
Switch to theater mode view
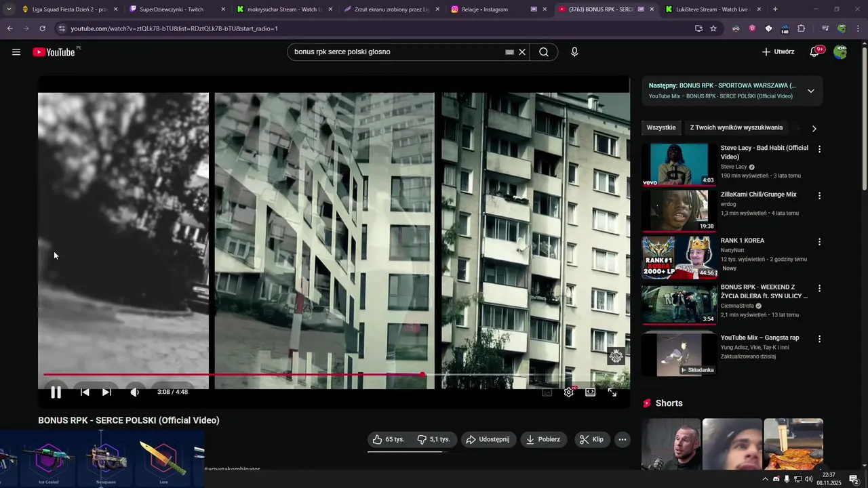[x=591, y=392]
